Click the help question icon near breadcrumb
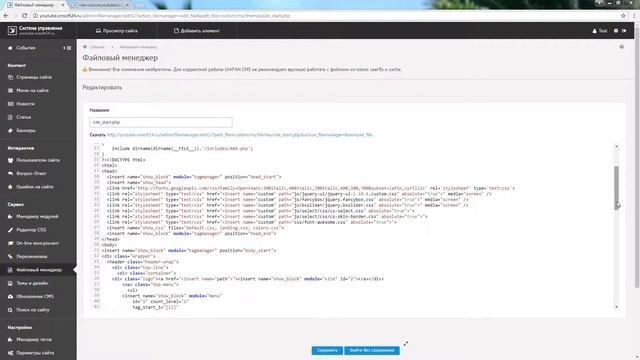 point(622,47)
